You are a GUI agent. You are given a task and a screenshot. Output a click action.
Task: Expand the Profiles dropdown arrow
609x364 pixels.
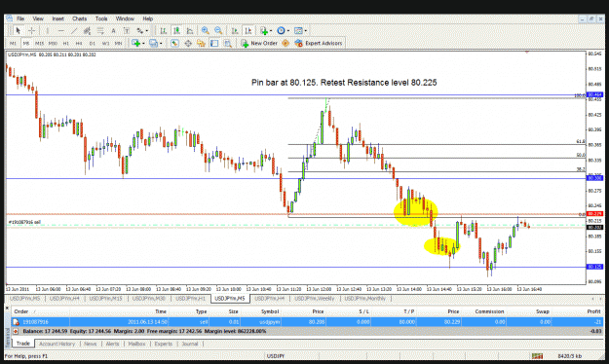[161, 44]
